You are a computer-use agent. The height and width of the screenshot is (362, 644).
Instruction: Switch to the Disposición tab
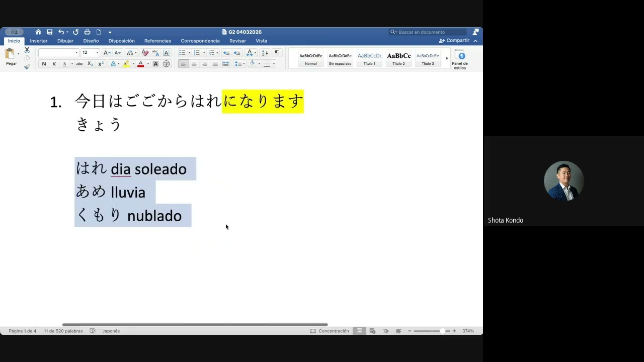(122, 41)
